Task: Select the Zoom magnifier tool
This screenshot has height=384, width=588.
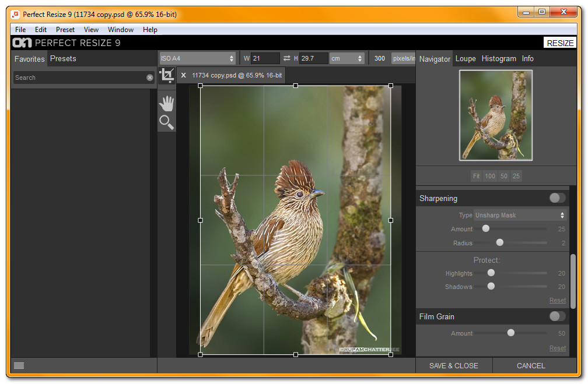Action: pyautogui.click(x=167, y=122)
